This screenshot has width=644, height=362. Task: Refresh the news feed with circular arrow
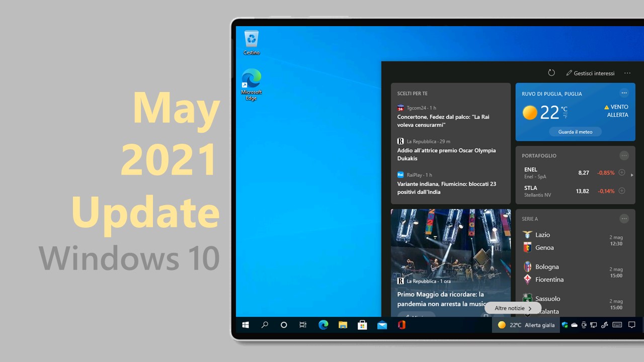click(x=551, y=73)
